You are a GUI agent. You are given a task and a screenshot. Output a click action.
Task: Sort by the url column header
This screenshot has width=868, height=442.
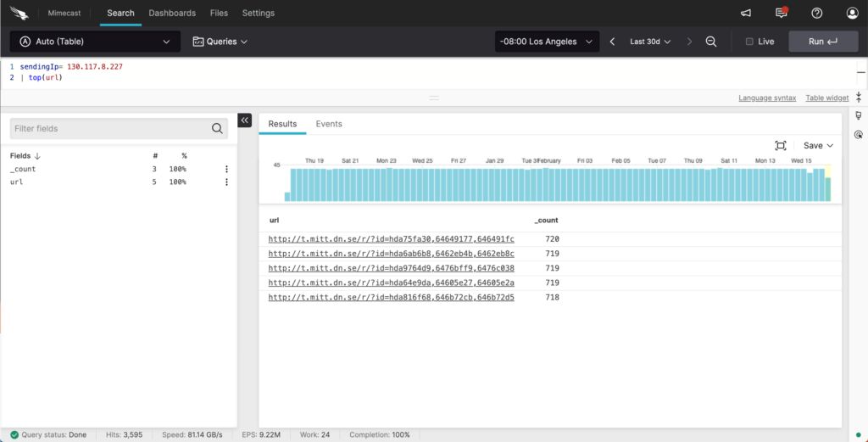(274, 221)
